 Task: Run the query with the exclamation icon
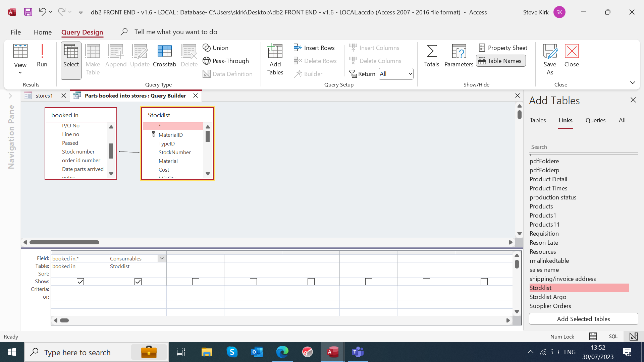[x=42, y=56]
